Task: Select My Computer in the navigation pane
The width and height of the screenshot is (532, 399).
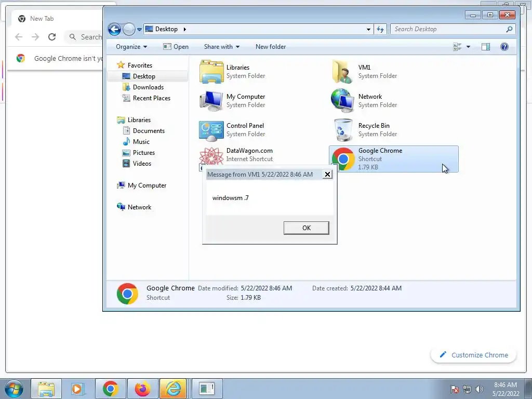Action: (x=141, y=185)
